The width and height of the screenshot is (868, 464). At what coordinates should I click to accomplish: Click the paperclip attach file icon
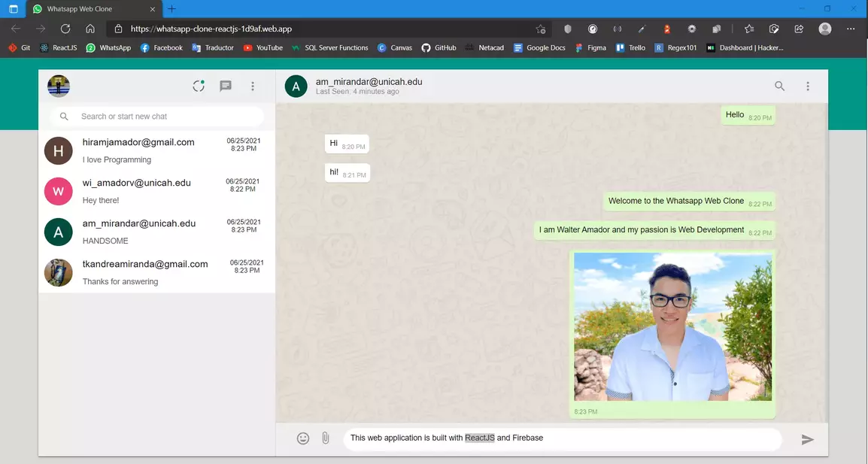326,438
